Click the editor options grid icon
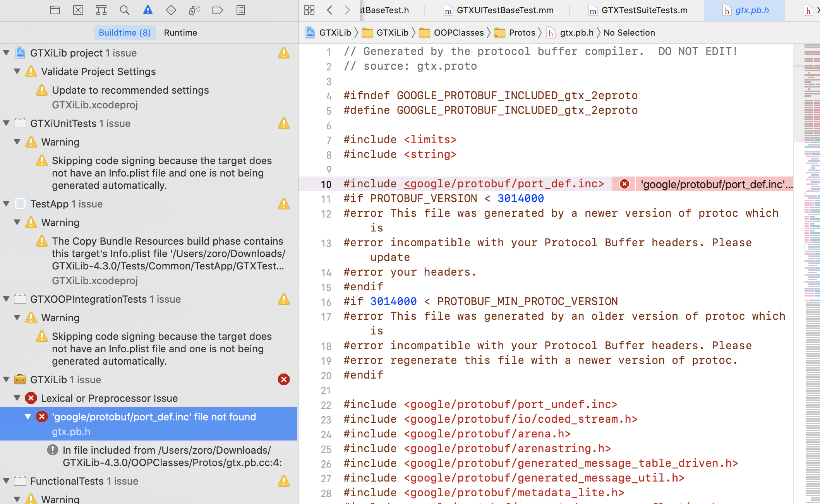Screen dimensions: 820x504 [309, 10]
